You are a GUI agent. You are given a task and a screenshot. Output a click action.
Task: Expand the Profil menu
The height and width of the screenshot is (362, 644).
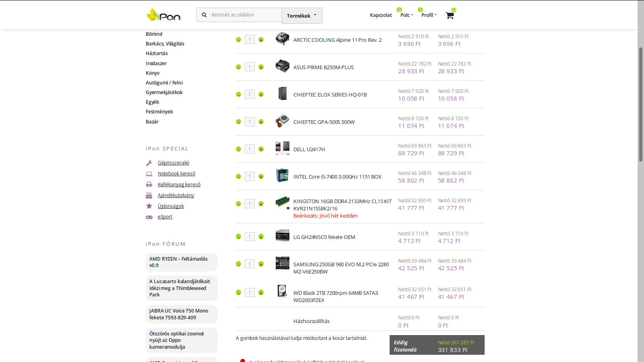tap(429, 15)
